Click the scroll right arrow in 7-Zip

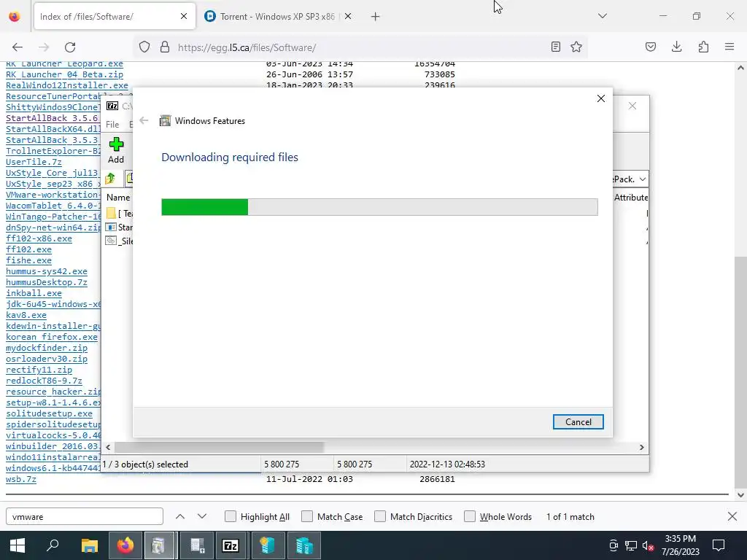coord(642,448)
